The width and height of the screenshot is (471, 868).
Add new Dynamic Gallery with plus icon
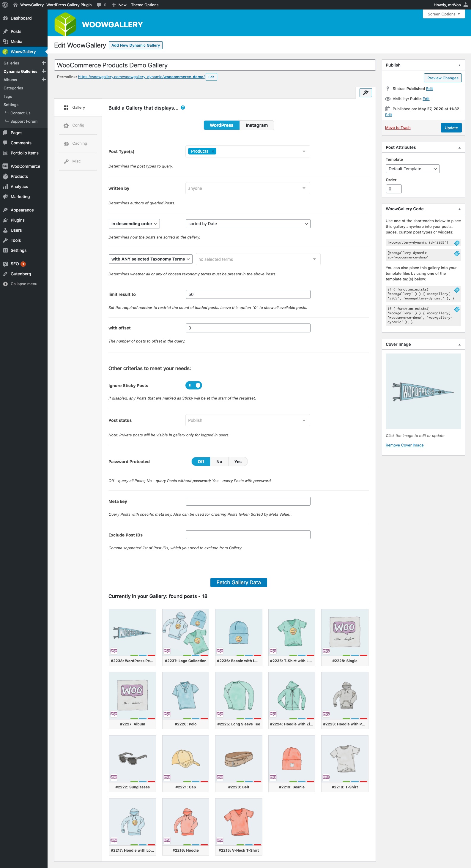(43, 71)
